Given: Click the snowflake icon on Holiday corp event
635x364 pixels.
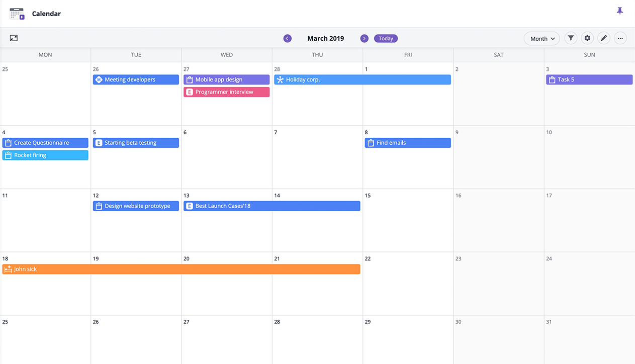Looking at the screenshot, I should tap(280, 79).
